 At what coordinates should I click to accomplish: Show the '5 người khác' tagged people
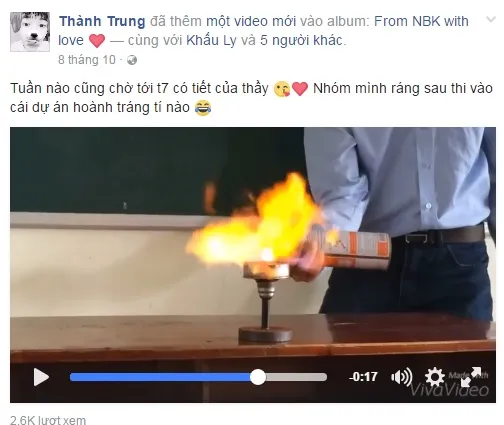(301, 40)
